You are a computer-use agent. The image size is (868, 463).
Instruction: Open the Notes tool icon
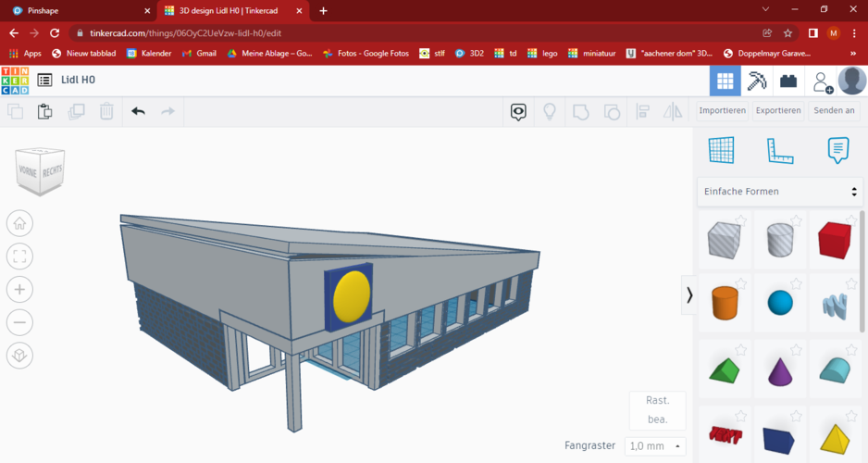pyautogui.click(x=838, y=150)
